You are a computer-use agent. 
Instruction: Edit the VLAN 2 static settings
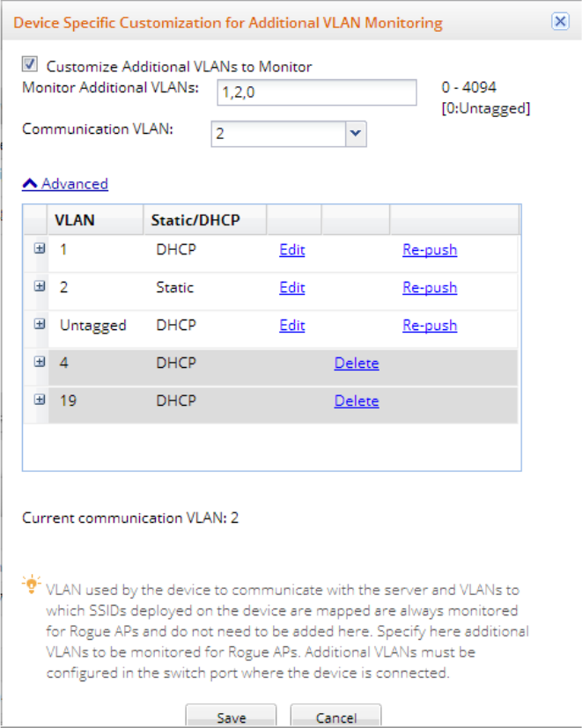[x=291, y=288]
